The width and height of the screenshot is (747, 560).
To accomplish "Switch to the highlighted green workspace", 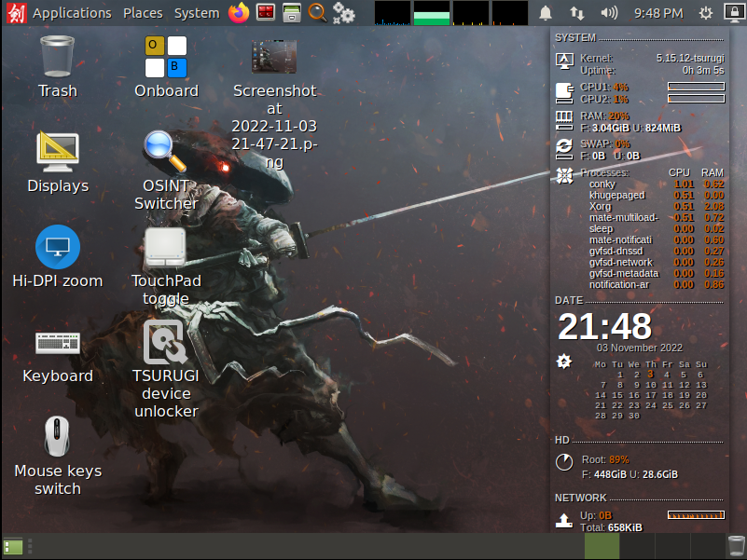I will [x=602, y=546].
